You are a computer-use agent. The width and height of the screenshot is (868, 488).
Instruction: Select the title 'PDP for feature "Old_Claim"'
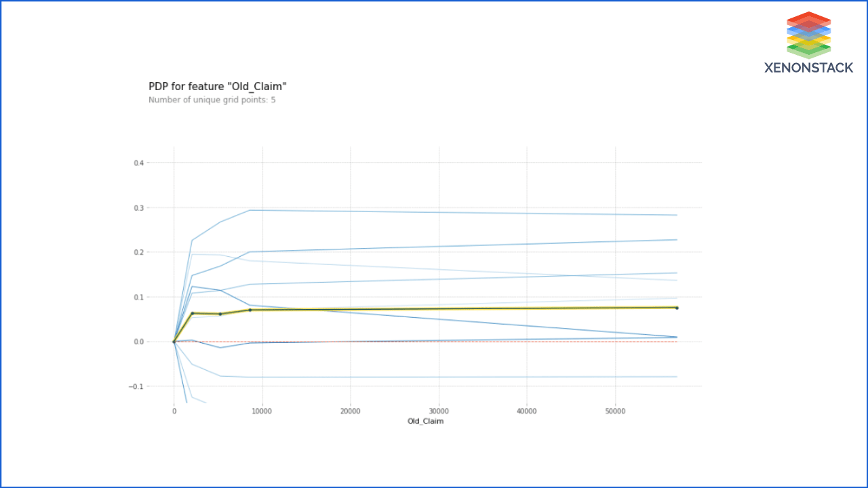[218, 87]
